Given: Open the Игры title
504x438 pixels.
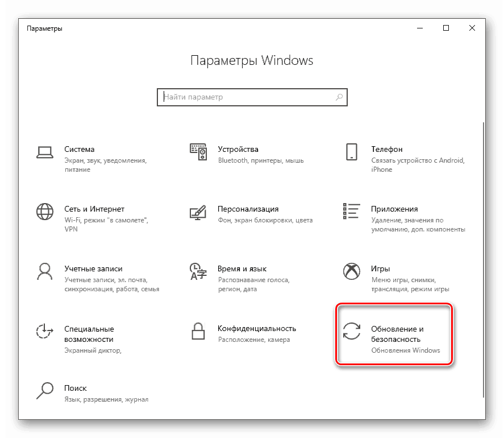Looking at the screenshot, I should point(381,268).
